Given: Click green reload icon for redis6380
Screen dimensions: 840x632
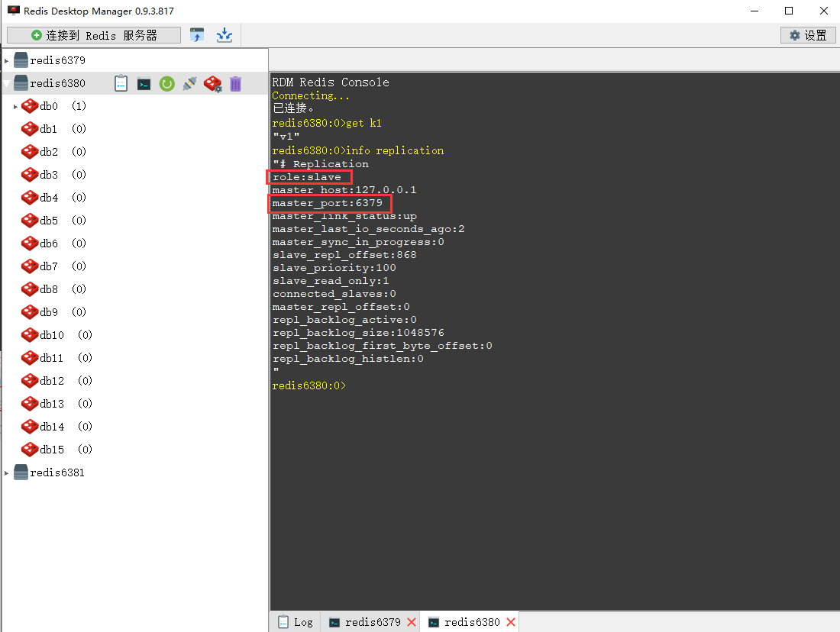Looking at the screenshot, I should (x=167, y=83).
